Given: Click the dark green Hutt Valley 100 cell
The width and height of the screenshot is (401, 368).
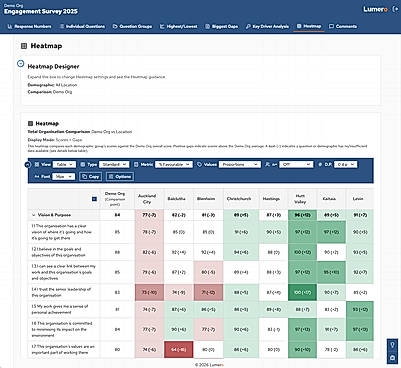Looking at the screenshot, I should [302, 292].
